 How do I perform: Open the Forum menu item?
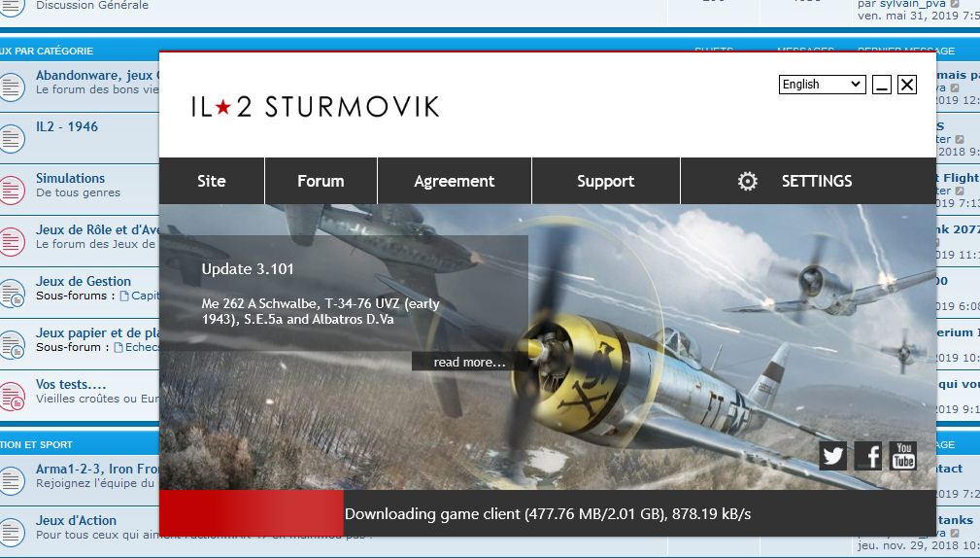[x=321, y=181]
